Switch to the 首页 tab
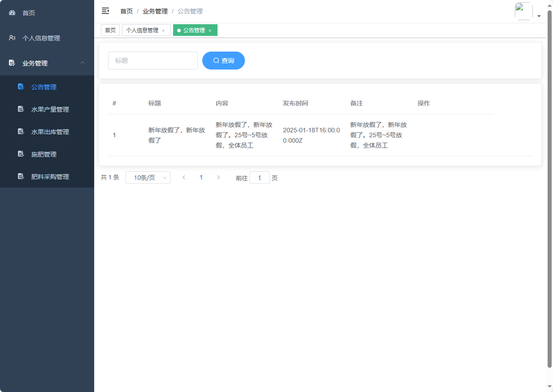 [110, 30]
